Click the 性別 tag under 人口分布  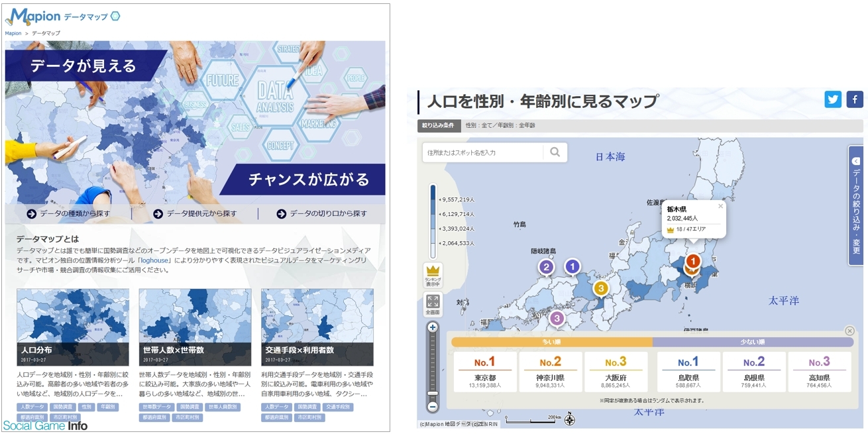click(86, 407)
